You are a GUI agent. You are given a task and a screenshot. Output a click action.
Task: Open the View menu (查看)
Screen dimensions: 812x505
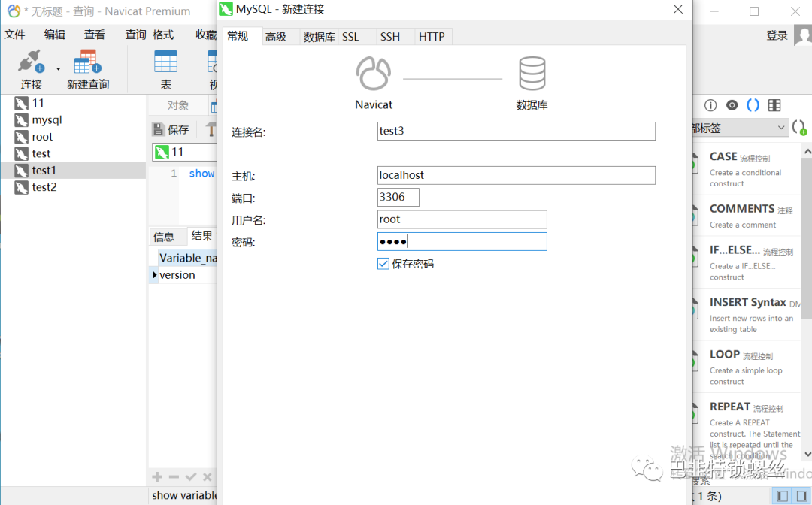pos(95,35)
